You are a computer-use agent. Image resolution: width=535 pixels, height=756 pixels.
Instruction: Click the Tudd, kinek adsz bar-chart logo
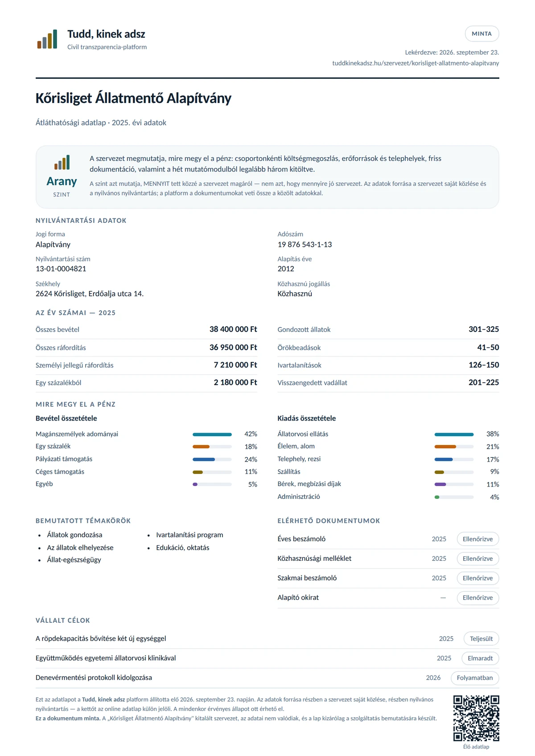pyautogui.click(x=47, y=39)
